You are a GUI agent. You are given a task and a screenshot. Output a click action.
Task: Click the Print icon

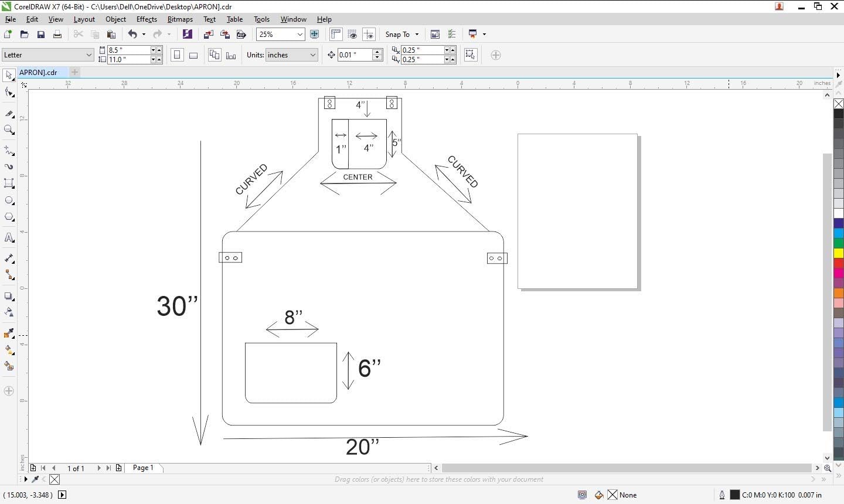tap(57, 35)
